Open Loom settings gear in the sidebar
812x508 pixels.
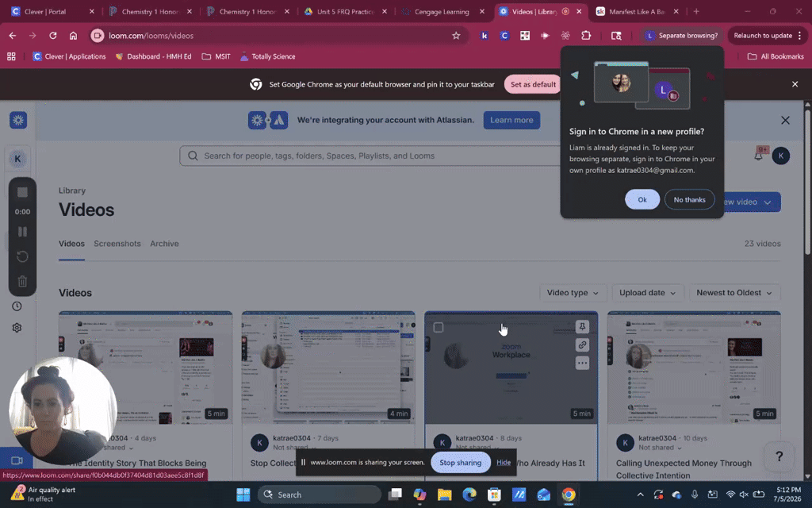17,328
